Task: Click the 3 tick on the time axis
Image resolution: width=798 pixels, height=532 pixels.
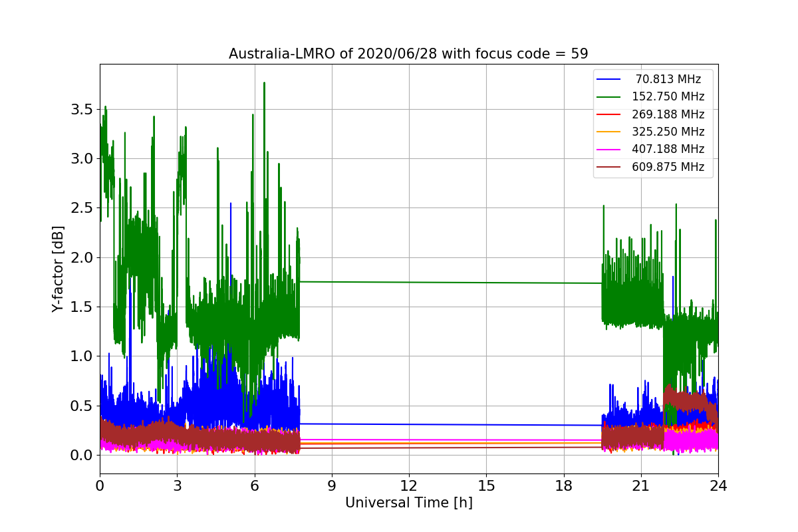Action: pyautogui.click(x=177, y=485)
